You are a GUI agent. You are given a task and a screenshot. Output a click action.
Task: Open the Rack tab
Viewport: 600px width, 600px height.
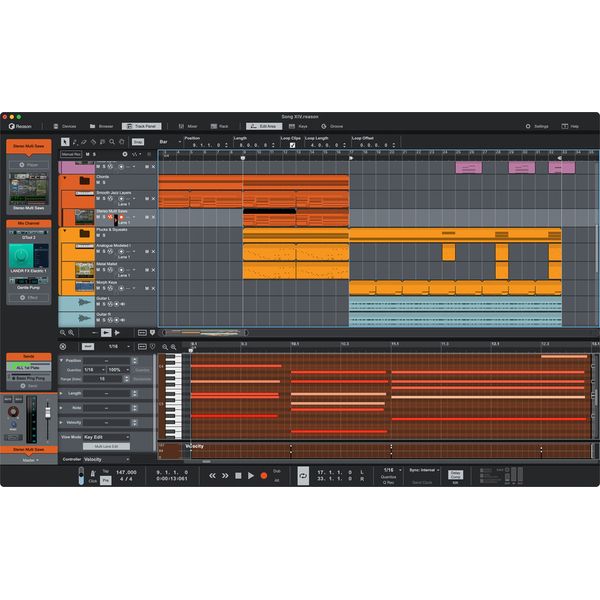click(220, 126)
